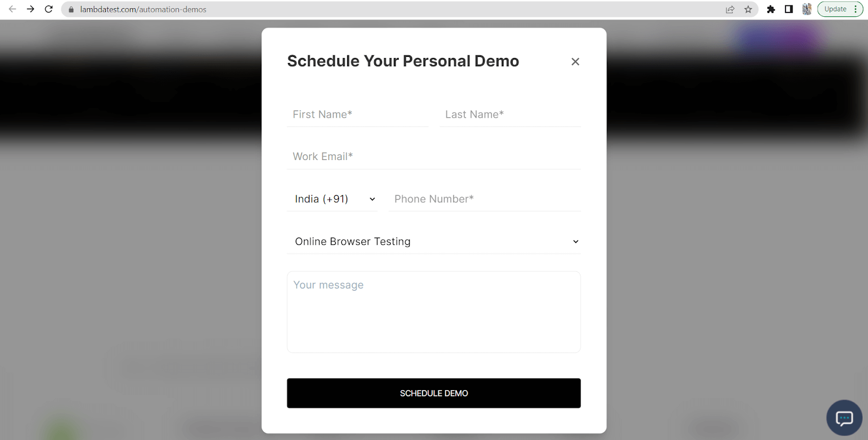Click the share icon in address bar
The image size is (868, 440).
point(730,9)
